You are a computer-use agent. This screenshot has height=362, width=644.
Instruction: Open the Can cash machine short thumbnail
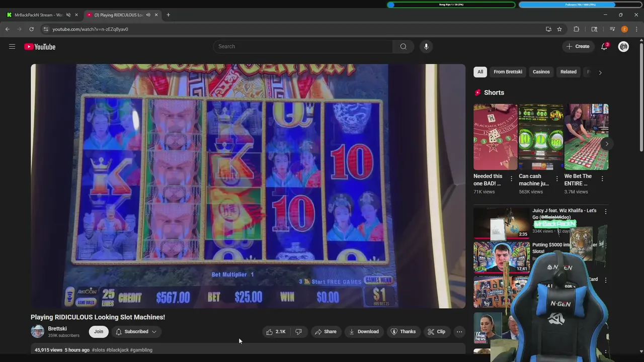[541, 137]
